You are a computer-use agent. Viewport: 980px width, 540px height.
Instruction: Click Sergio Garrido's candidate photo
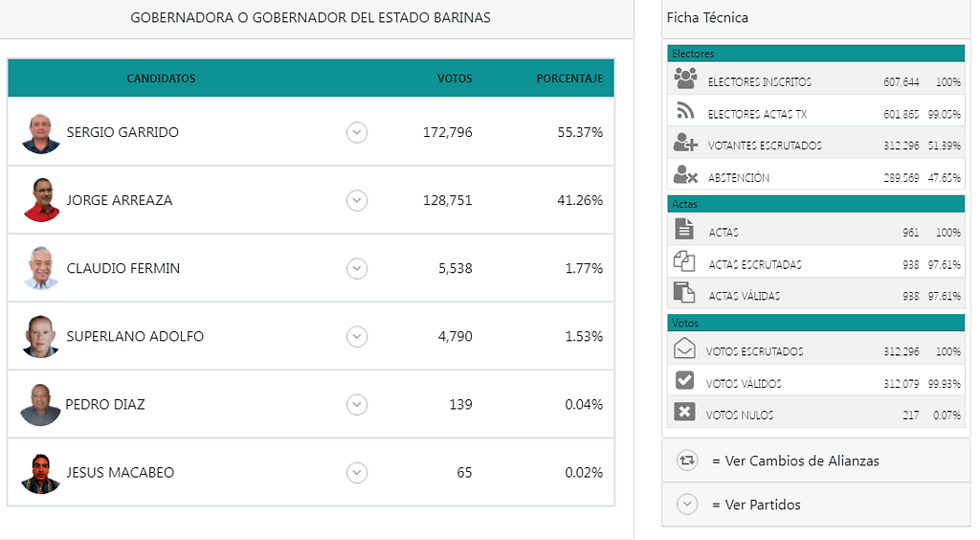(x=40, y=133)
